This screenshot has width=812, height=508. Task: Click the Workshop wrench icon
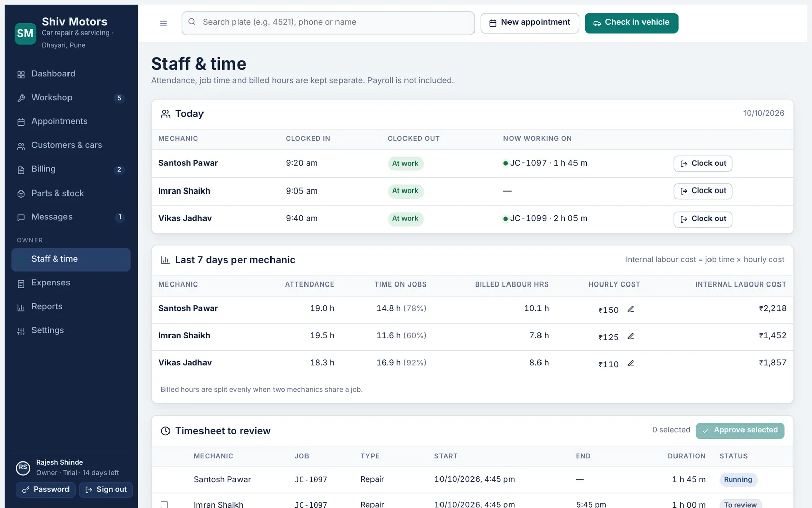pyautogui.click(x=21, y=98)
